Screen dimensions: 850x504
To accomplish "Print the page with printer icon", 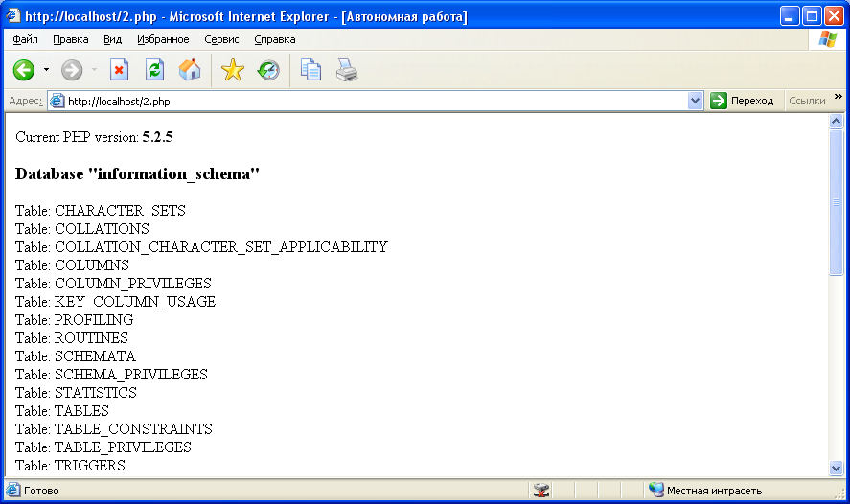I will click(x=346, y=70).
